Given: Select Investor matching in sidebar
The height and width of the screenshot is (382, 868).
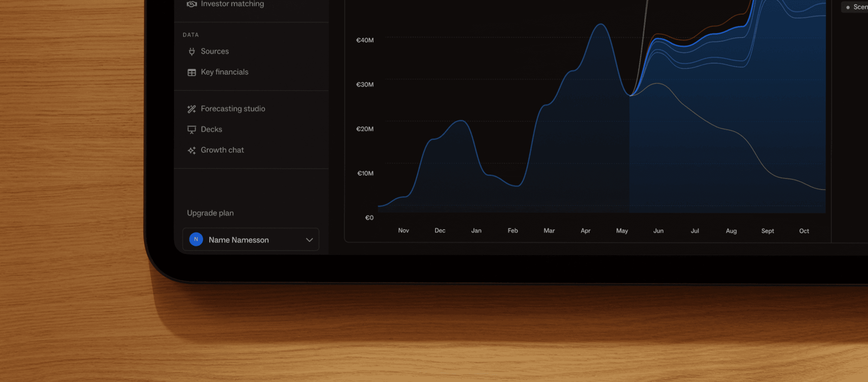Looking at the screenshot, I should click(232, 4).
